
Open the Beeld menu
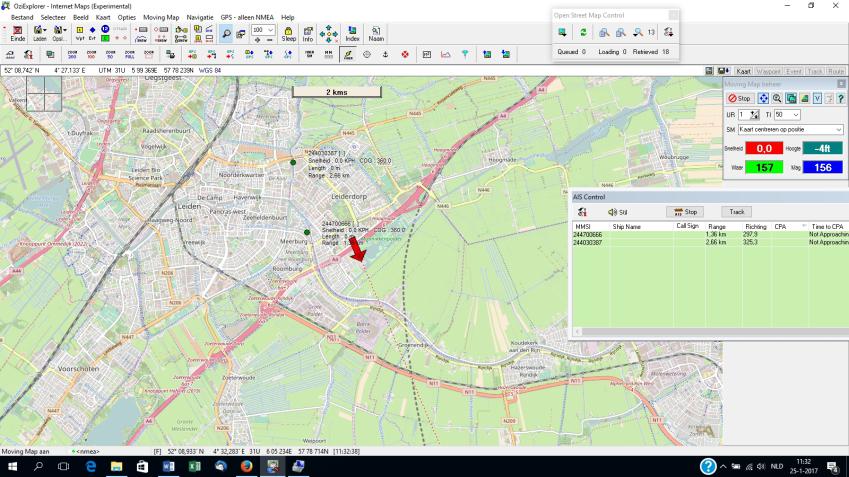[x=81, y=17]
